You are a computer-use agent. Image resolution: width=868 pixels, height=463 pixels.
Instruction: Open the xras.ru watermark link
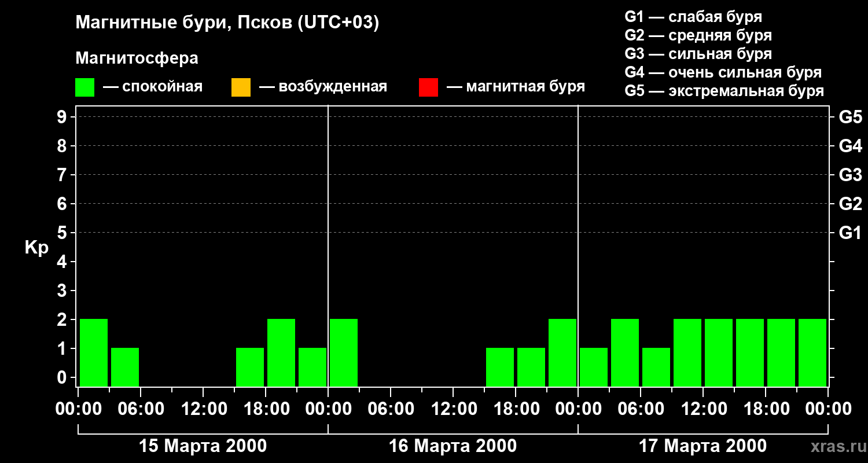pyautogui.click(x=836, y=447)
